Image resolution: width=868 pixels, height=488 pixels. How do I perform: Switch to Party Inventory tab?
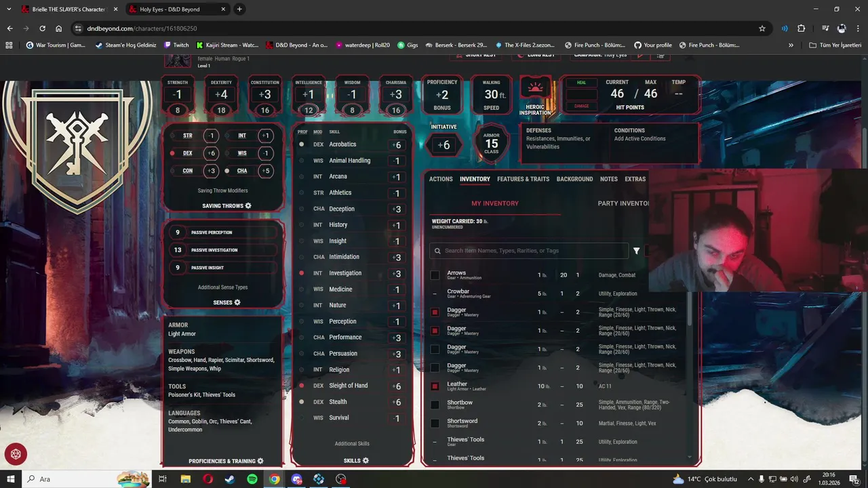623,203
